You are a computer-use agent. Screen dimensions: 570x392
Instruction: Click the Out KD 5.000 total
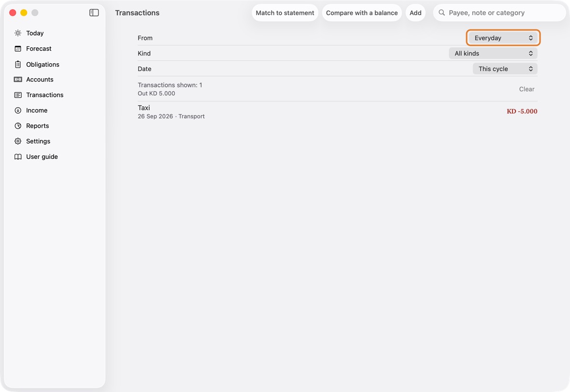point(157,93)
